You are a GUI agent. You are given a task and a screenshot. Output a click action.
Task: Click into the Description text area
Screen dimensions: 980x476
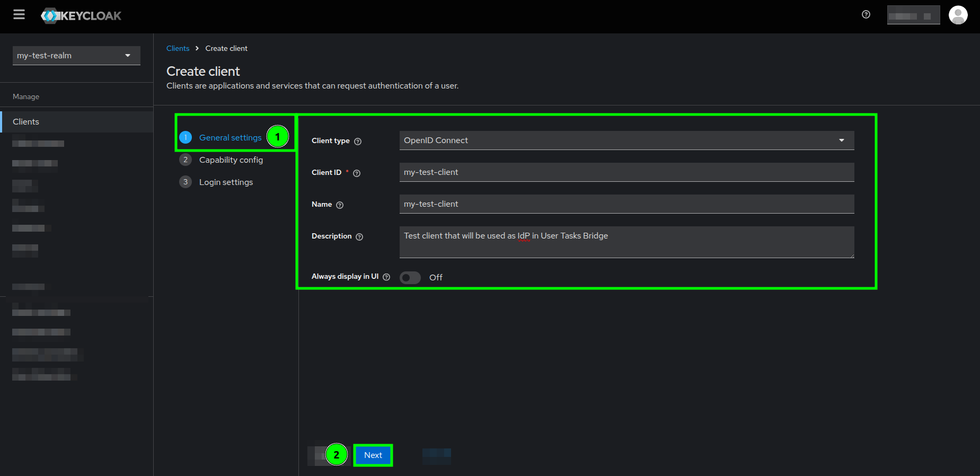point(626,242)
